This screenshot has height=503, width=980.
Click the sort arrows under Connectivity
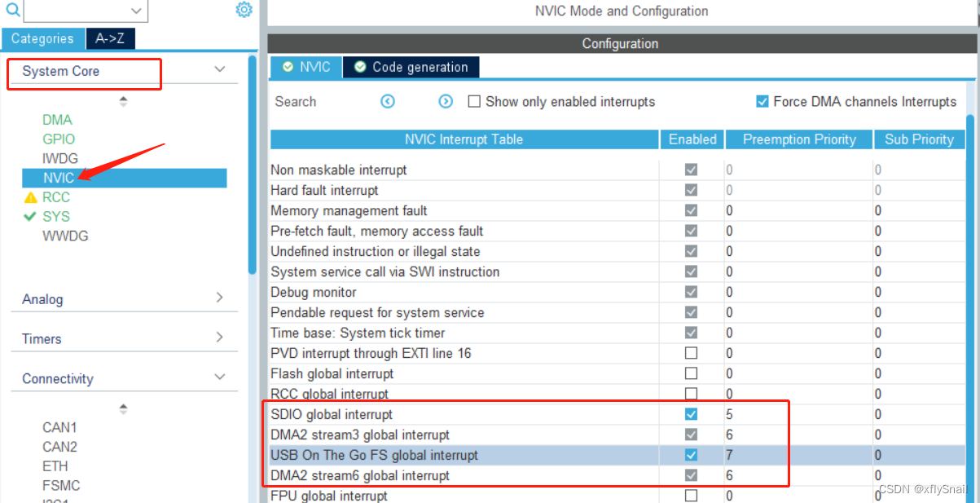123,408
